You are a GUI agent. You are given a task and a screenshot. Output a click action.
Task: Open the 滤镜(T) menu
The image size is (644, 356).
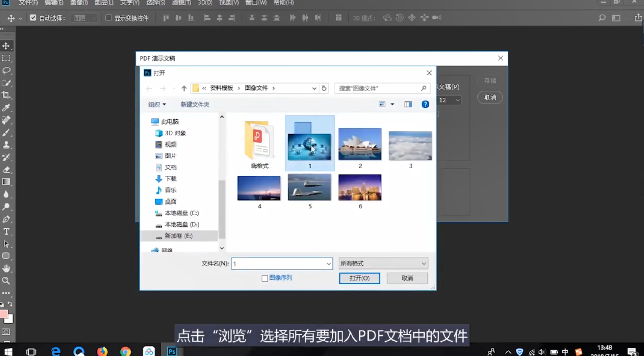[x=181, y=3]
